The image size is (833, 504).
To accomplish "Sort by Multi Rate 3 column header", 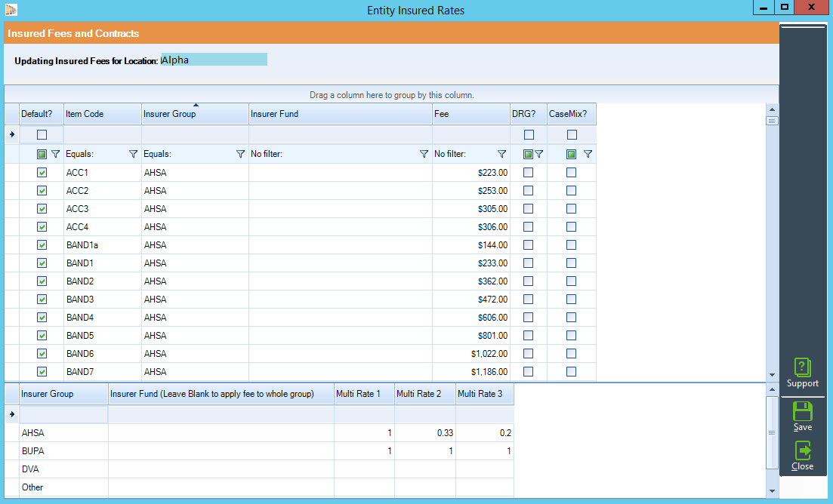I will pyautogui.click(x=485, y=394).
